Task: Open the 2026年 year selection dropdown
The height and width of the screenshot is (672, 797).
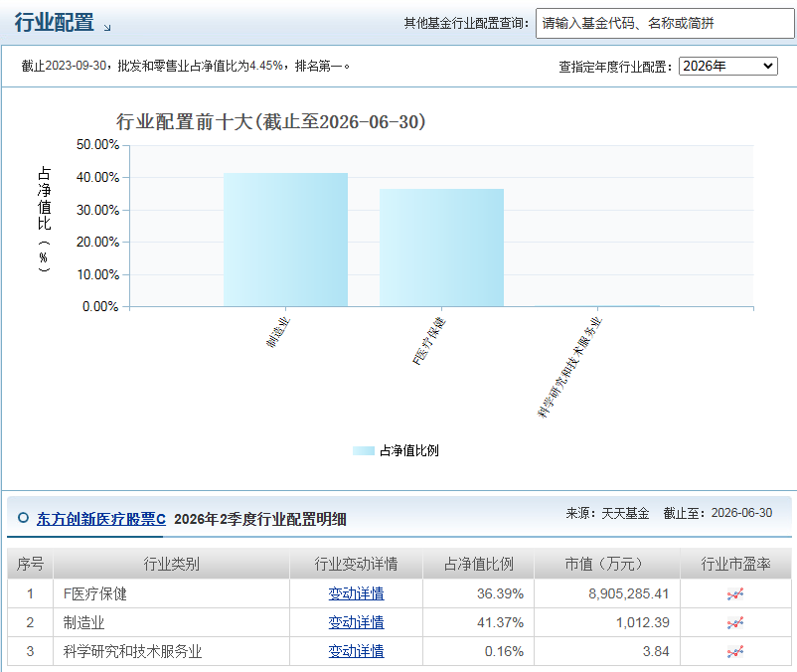Action: coord(727,66)
